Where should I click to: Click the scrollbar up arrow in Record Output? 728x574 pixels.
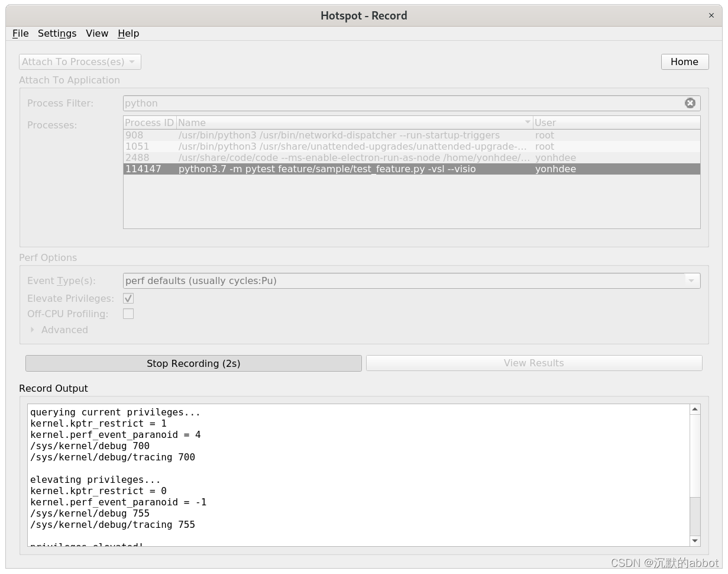(695, 408)
